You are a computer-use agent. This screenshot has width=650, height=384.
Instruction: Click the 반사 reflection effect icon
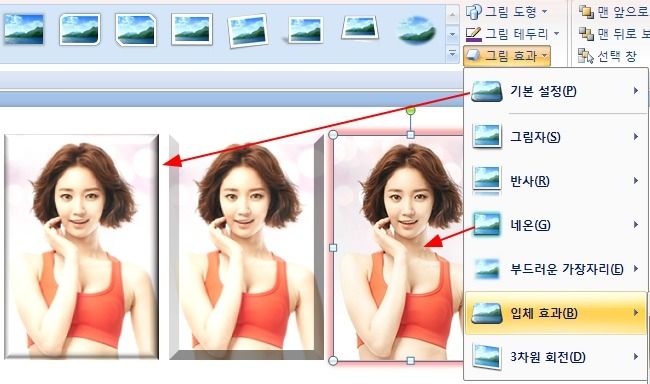487,181
